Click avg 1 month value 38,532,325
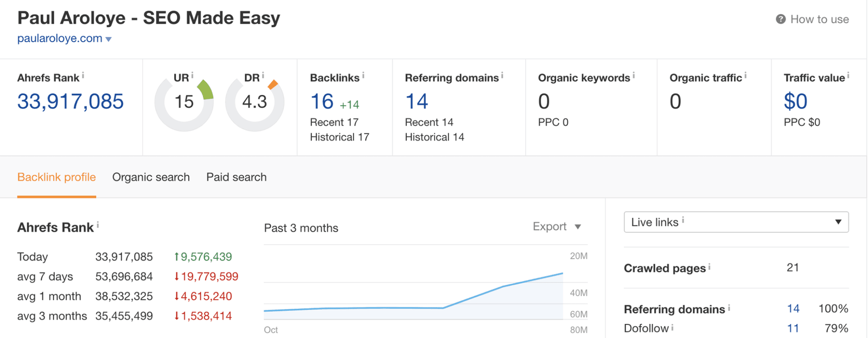The width and height of the screenshot is (868, 338). 124,296
